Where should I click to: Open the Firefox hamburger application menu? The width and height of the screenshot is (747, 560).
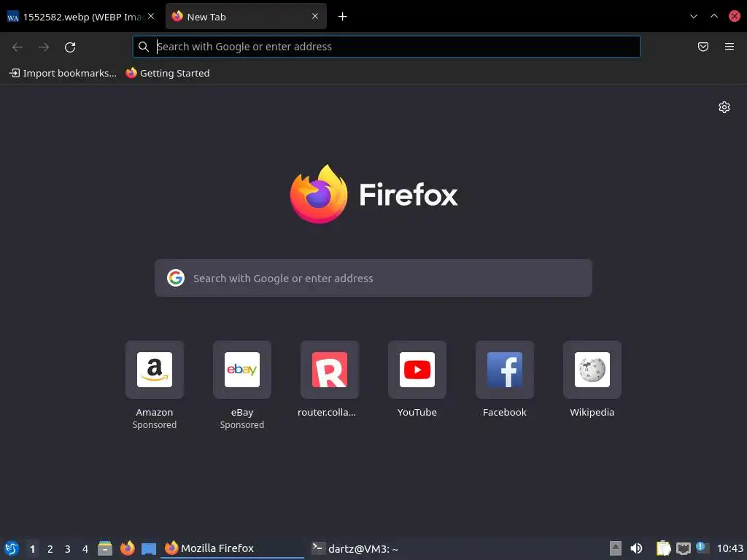[x=729, y=47]
